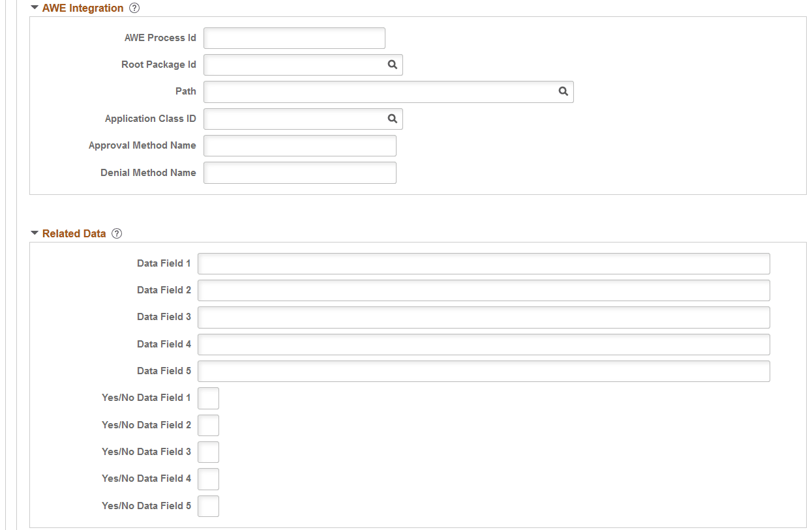This screenshot has width=812, height=530.
Task: Click the Denial Method Name field
Action: click(x=299, y=172)
